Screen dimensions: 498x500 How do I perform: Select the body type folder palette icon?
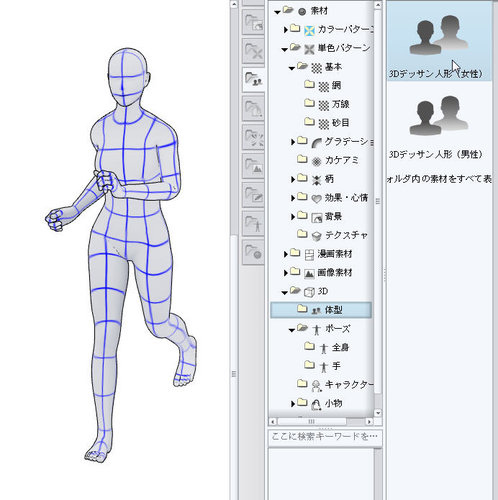[253, 80]
